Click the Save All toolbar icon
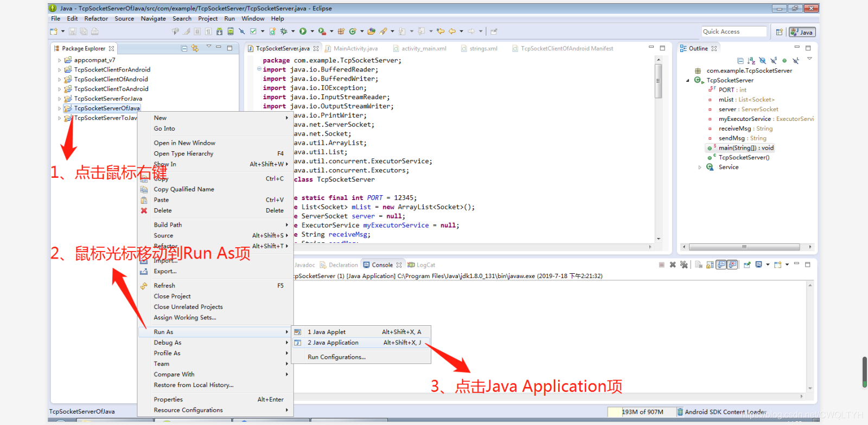 84,31
